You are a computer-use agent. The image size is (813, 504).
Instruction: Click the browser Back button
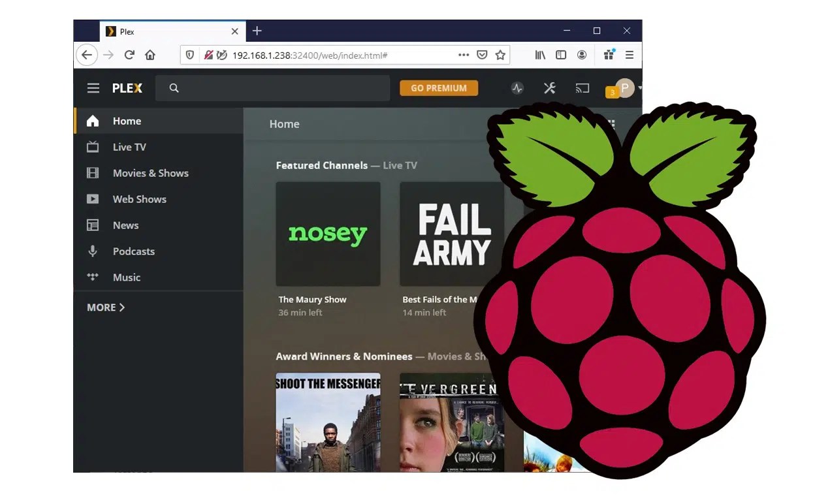87,55
